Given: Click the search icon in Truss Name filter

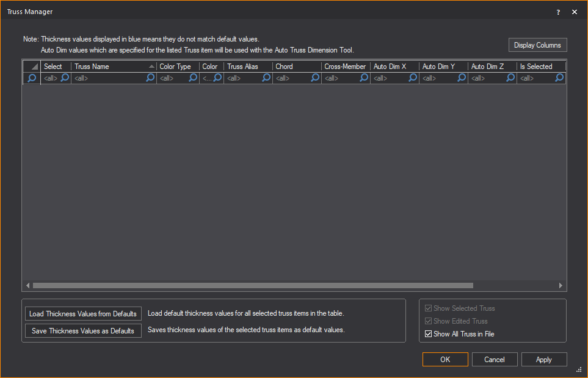Looking at the screenshot, I should click(x=150, y=78).
